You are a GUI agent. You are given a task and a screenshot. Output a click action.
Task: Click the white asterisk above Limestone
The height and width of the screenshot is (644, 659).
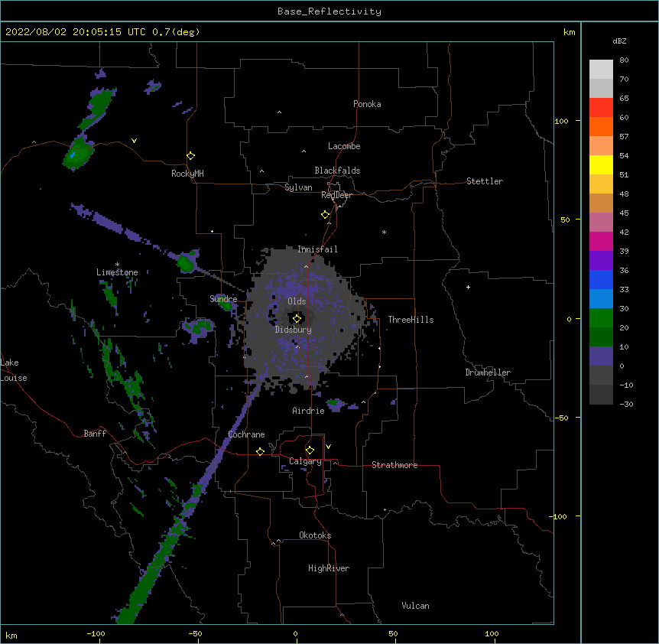click(117, 265)
